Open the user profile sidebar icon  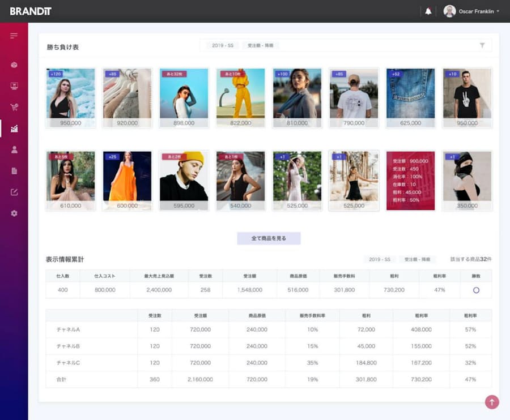[14, 149]
